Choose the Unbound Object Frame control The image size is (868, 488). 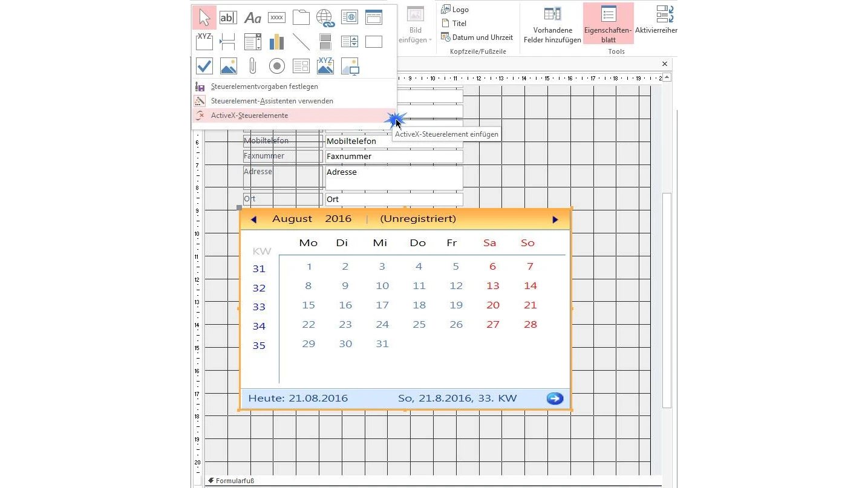(x=228, y=65)
